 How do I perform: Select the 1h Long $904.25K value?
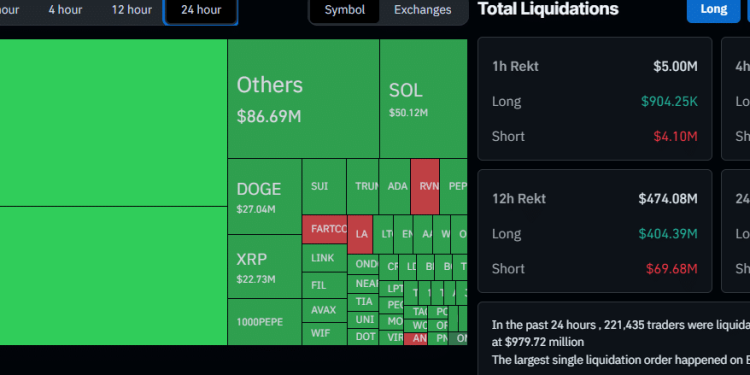pos(669,101)
